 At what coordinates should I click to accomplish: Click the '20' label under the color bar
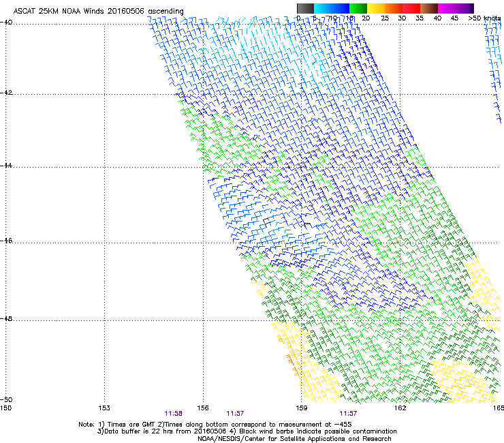(x=366, y=18)
